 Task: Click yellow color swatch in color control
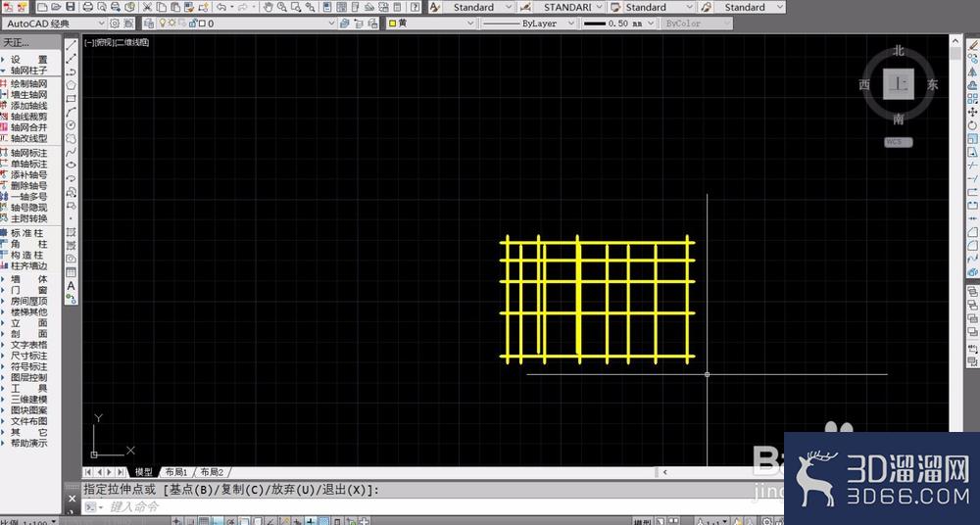[392, 24]
